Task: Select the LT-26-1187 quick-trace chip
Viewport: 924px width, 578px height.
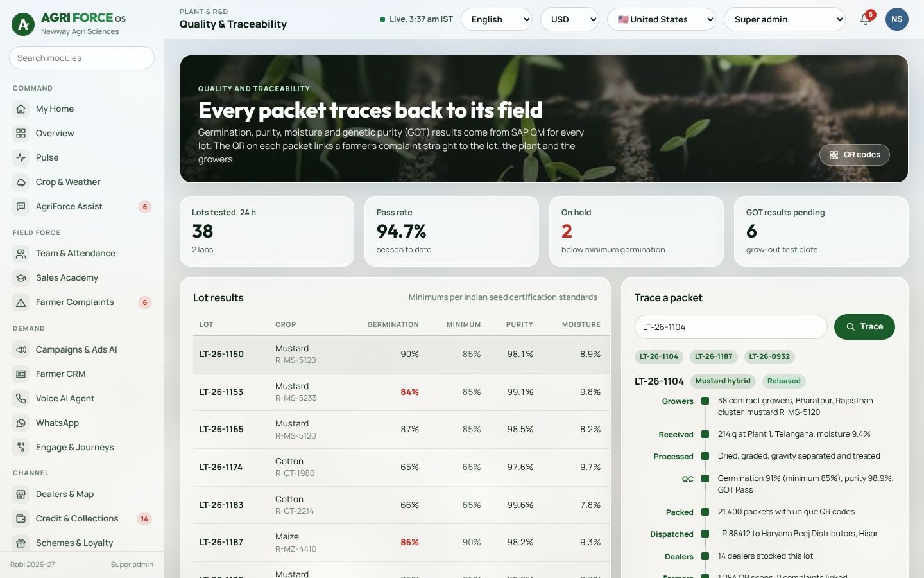Action: tap(714, 356)
